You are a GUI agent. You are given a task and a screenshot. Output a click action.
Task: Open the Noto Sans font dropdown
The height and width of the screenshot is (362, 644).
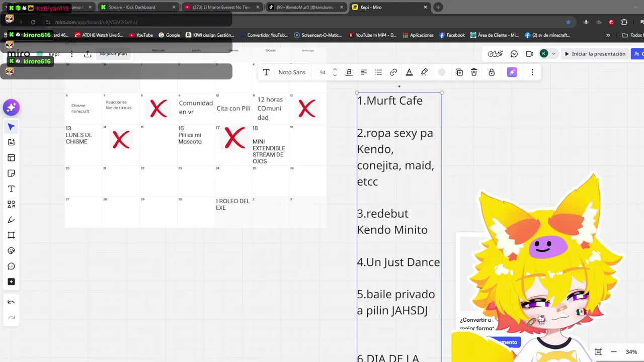(292, 72)
